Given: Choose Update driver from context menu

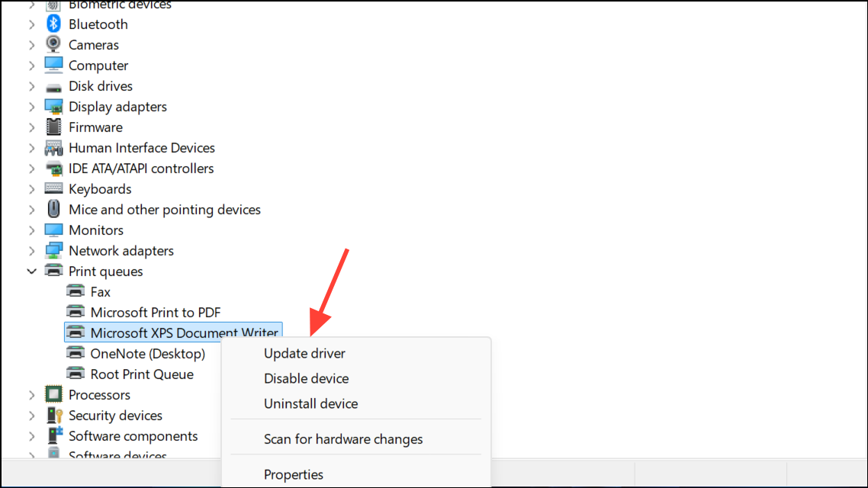Looking at the screenshot, I should click(x=304, y=353).
